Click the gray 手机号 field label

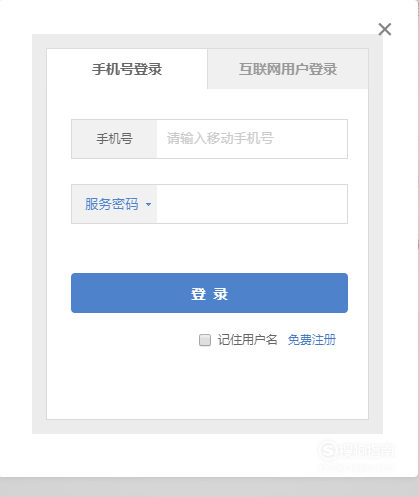tap(114, 139)
